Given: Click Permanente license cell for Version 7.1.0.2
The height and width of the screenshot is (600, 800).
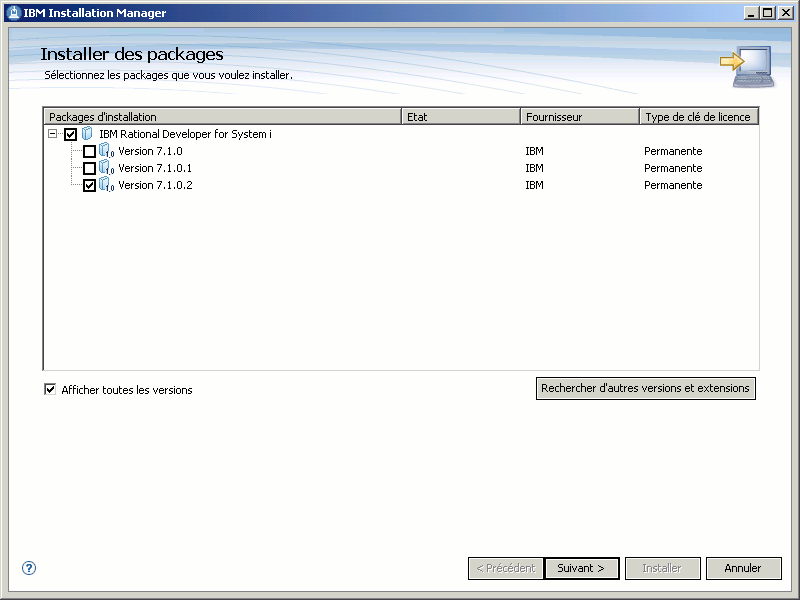Looking at the screenshot, I should (673, 185).
